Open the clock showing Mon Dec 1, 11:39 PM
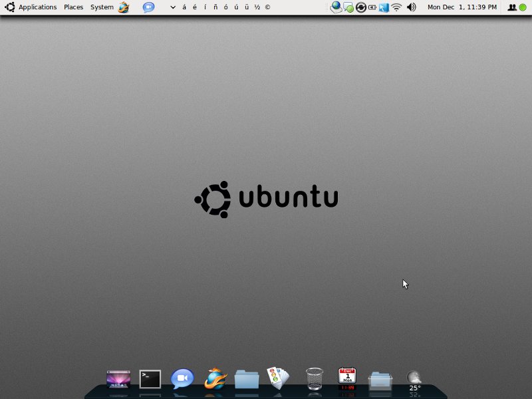 click(462, 7)
